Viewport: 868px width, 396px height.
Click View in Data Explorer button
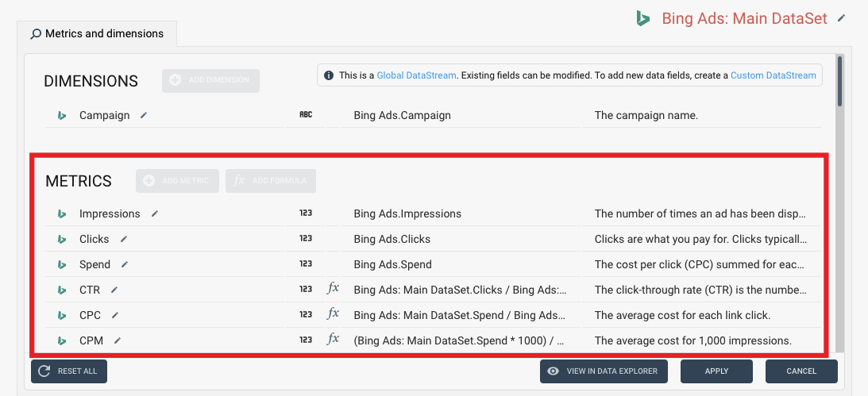point(604,371)
